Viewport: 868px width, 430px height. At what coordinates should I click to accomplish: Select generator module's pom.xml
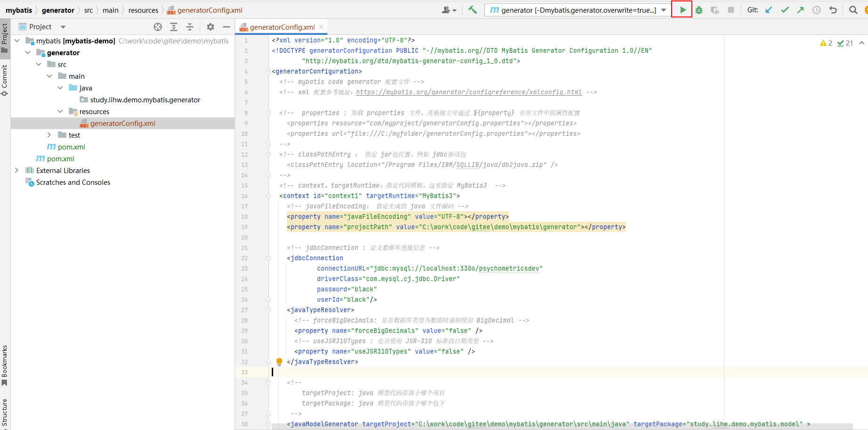pos(71,147)
